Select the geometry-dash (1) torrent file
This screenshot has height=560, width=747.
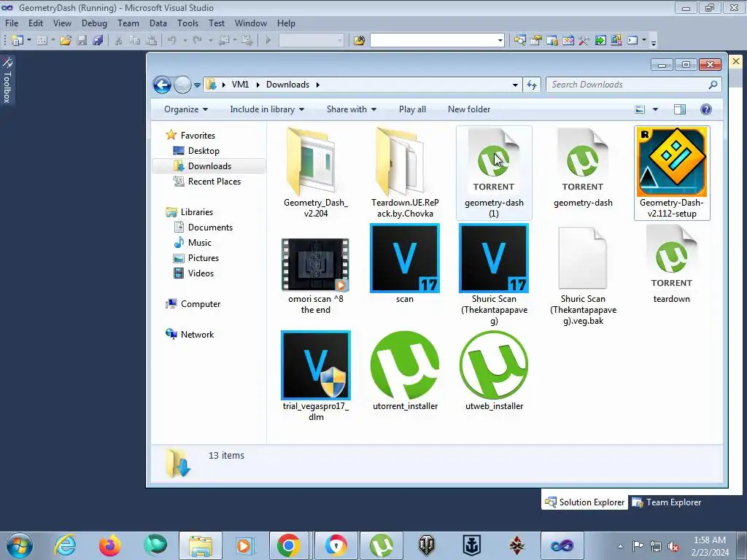[x=494, y=172]
